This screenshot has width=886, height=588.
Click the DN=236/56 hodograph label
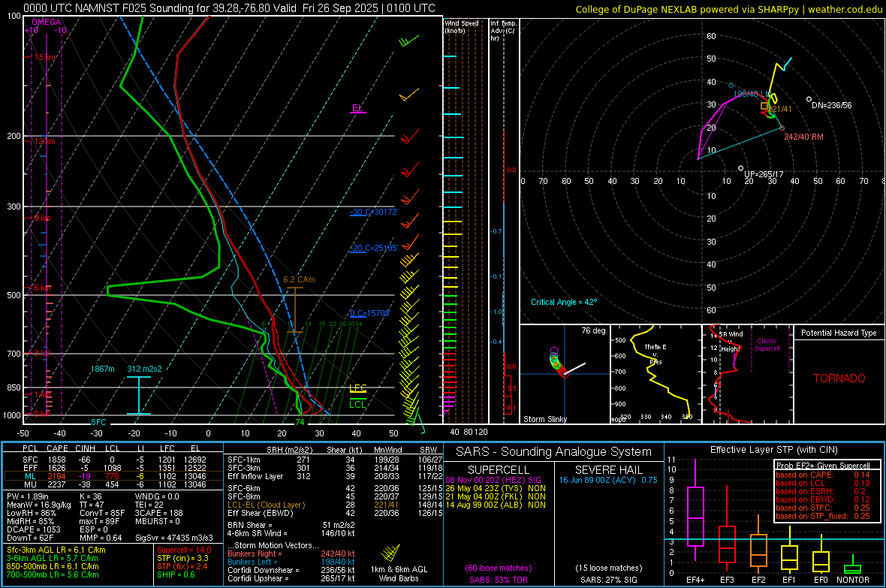coord(831,105)
